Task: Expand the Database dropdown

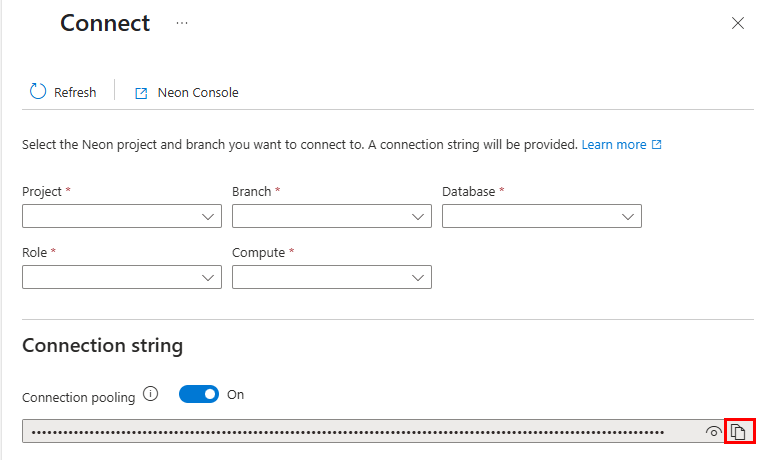Action: 542,216
